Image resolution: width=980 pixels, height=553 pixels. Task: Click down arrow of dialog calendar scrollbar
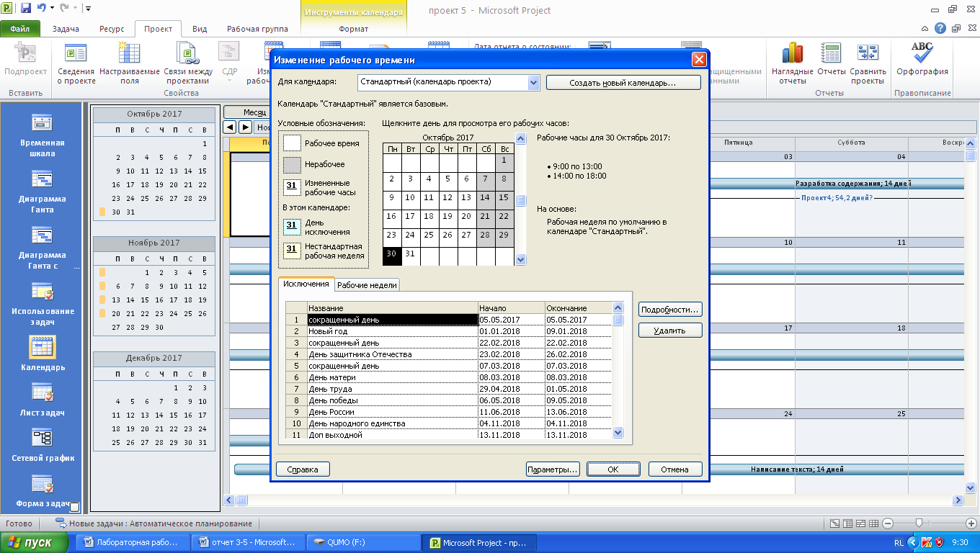[521, 259]
